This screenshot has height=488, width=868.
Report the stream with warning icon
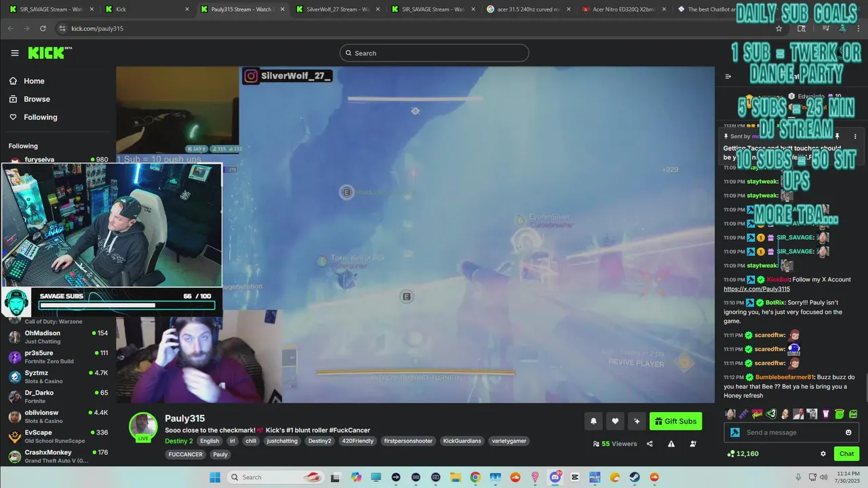[671, 444]
